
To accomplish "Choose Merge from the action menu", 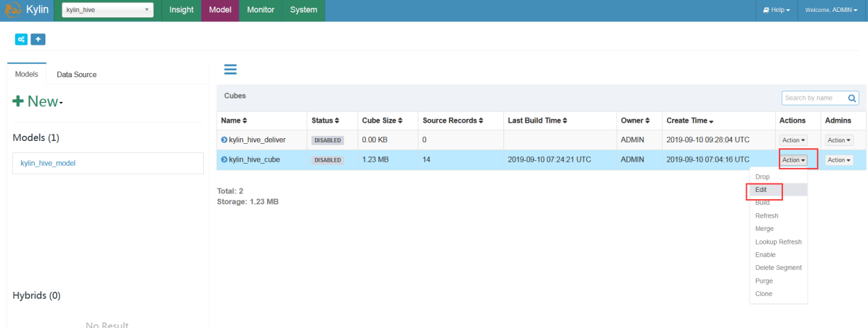I will 778,229.
